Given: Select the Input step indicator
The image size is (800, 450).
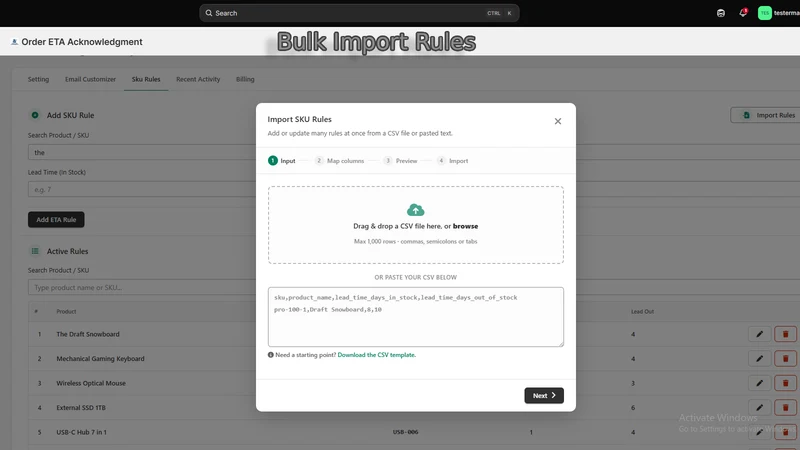Looking at the screenshot, I should pyautogui.click(x=282, y=161).
